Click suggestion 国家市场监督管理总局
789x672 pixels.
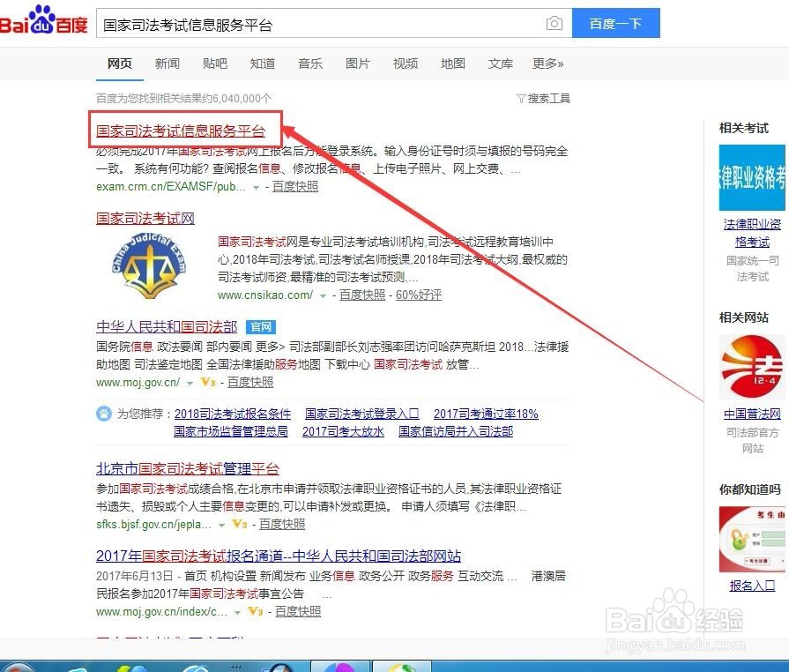tap(231, 431)
